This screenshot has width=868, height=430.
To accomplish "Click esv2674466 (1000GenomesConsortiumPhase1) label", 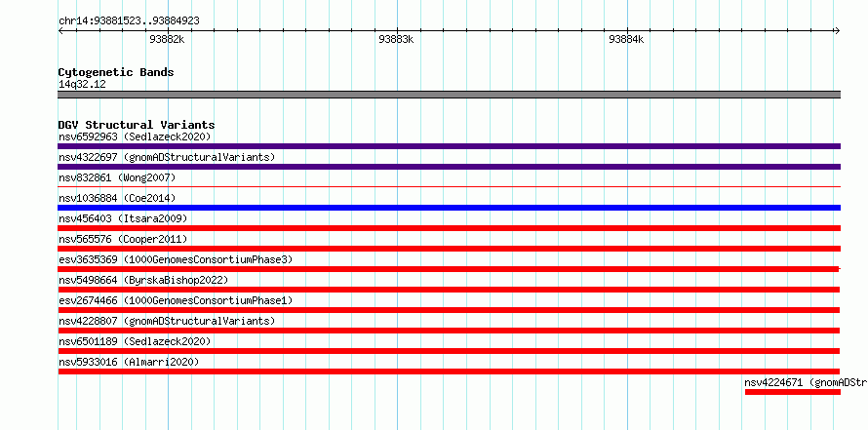I will [176, 300].
